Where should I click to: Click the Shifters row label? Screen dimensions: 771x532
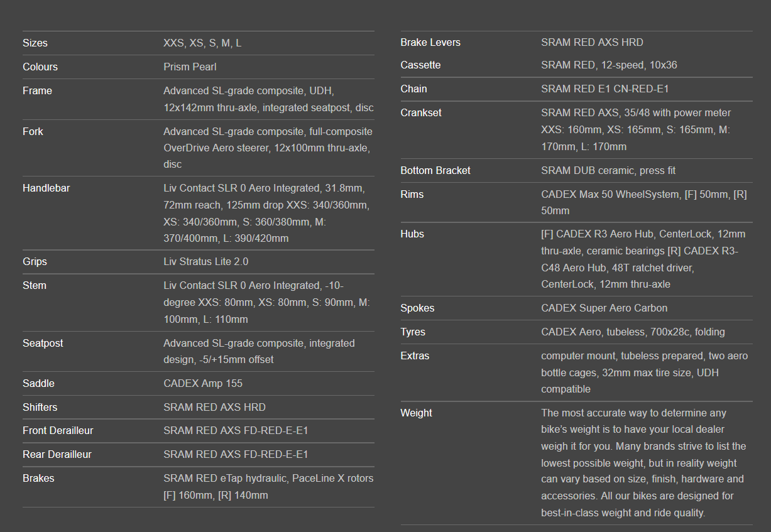tap(40, 408)
